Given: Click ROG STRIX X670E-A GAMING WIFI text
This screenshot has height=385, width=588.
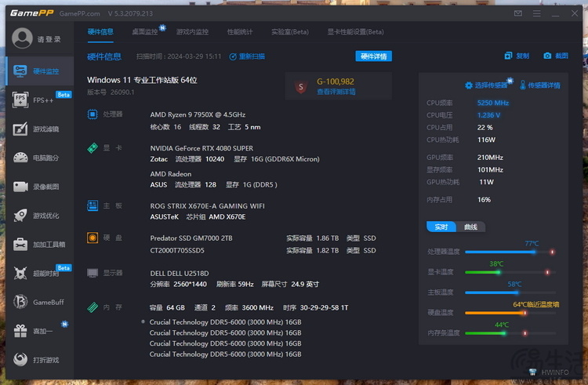Looking at the screenshot, I should tap(208, 206).
